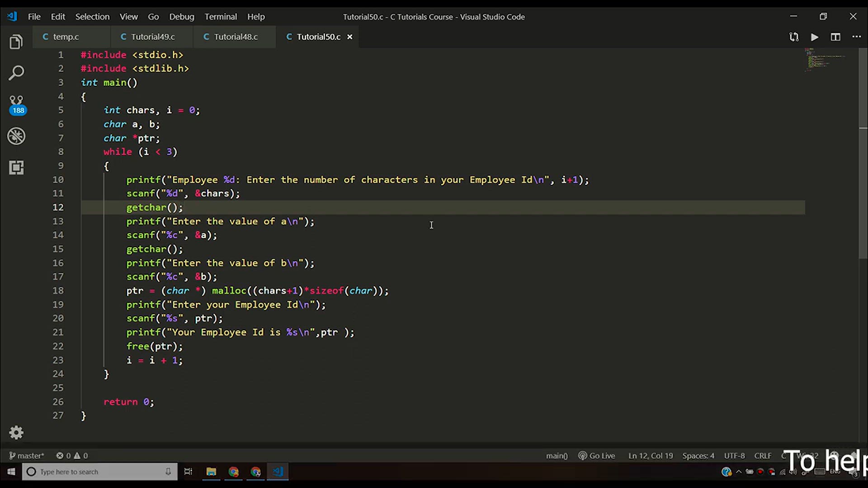Start Go Live server from status bar
The height and width of the screenshot is (488, 868).
click(x=597, y=455)
